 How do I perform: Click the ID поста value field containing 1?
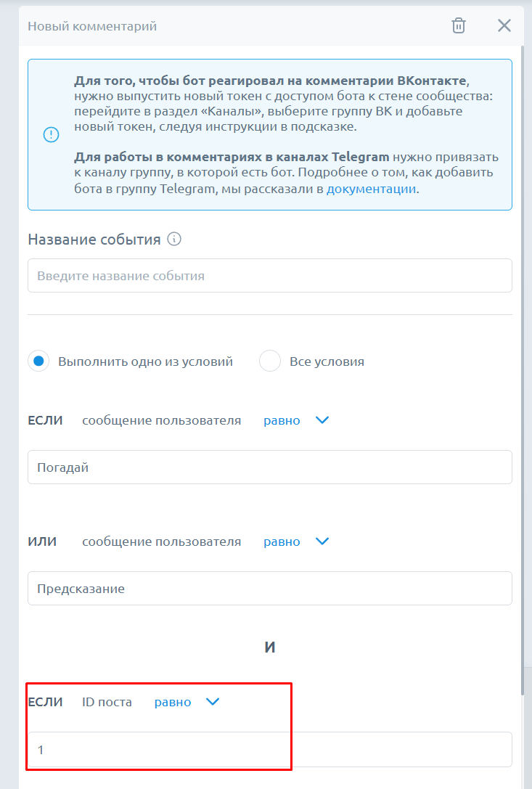pos(269,749)
